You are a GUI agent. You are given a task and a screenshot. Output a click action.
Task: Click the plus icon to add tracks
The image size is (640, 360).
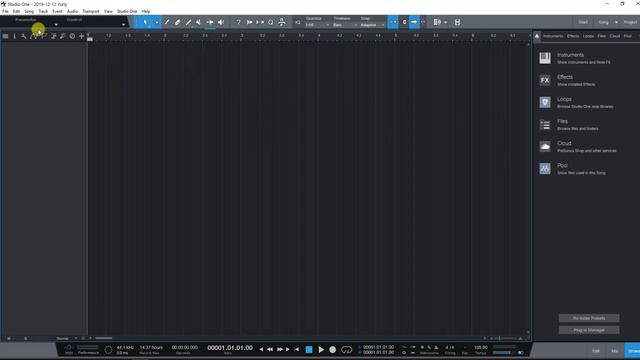[x=82, y=36]
